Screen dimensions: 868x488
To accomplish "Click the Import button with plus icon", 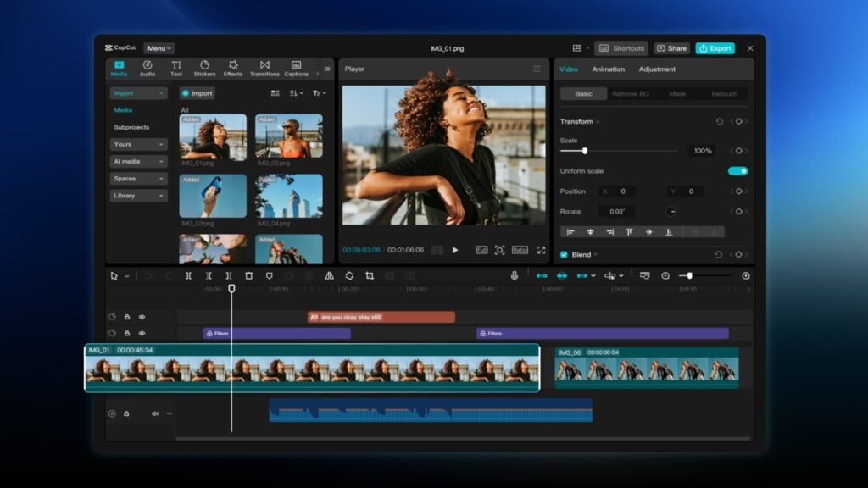I will tap(197, 93).
